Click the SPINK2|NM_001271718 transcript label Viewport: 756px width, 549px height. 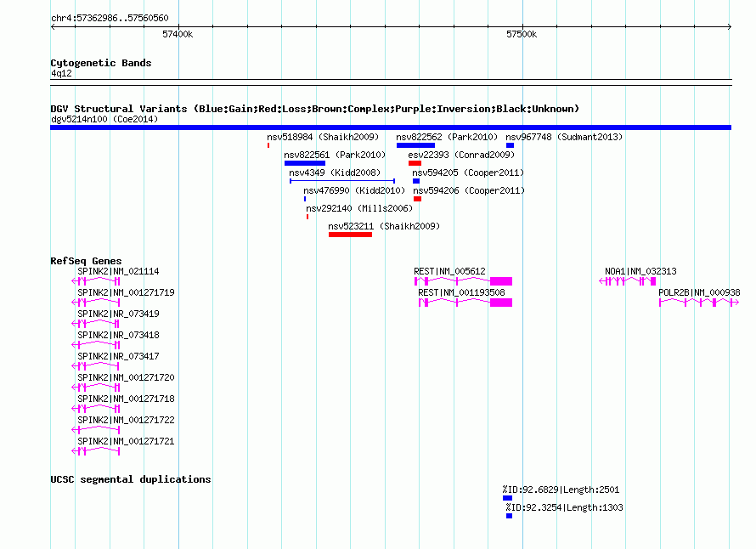pos(126,399)
